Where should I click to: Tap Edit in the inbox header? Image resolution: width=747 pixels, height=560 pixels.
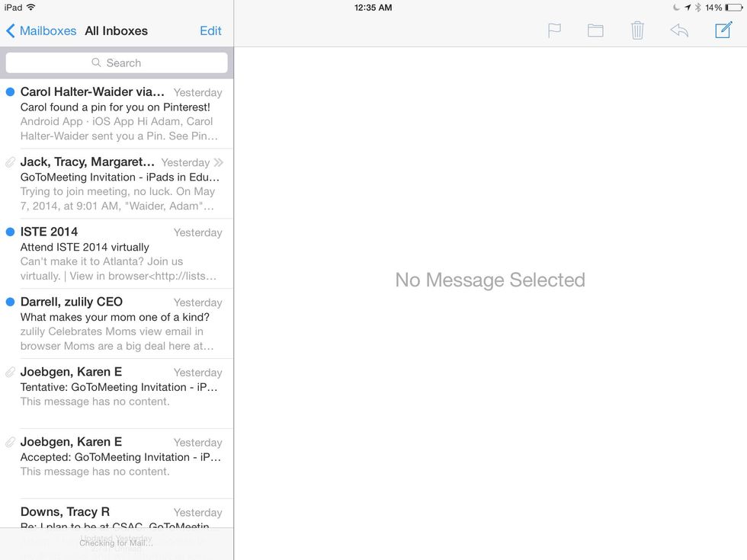pyautogui.click(x=210, y=31)
